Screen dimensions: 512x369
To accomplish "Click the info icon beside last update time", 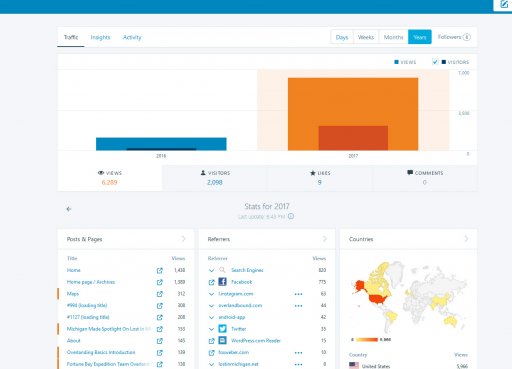I will tap(291, 216).
